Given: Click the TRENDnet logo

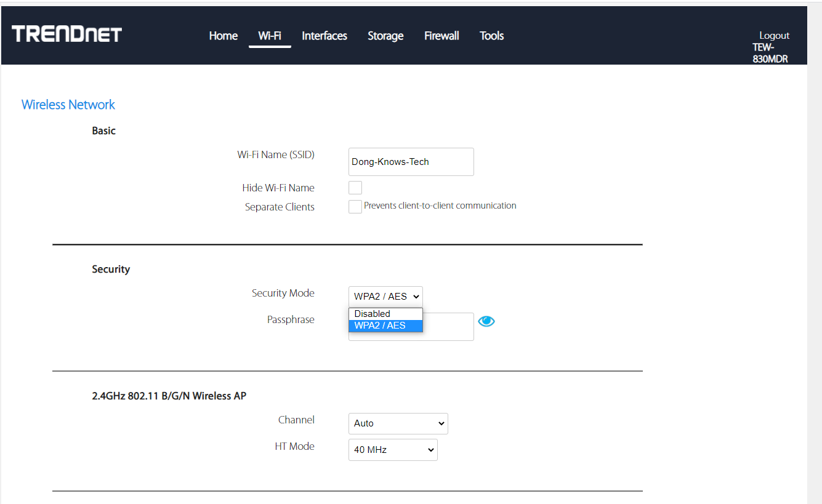Looking at the screenshot, I should tap(66, 34).
